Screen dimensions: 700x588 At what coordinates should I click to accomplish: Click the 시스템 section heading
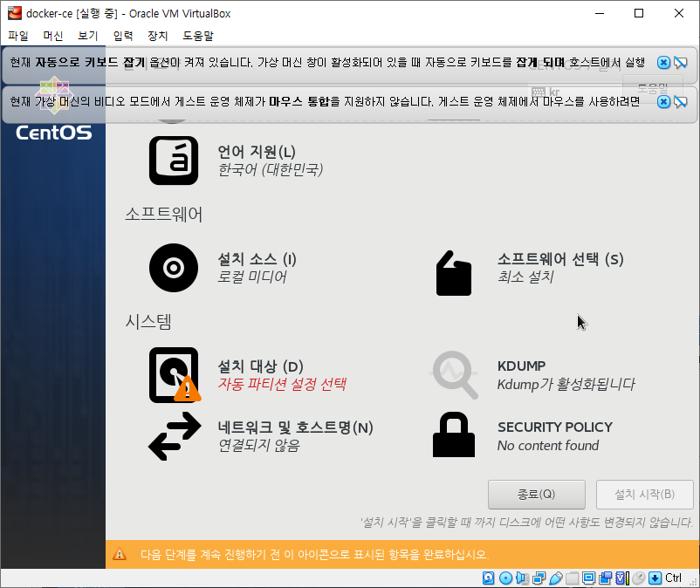pyautogui.click(x=148, y=322)
